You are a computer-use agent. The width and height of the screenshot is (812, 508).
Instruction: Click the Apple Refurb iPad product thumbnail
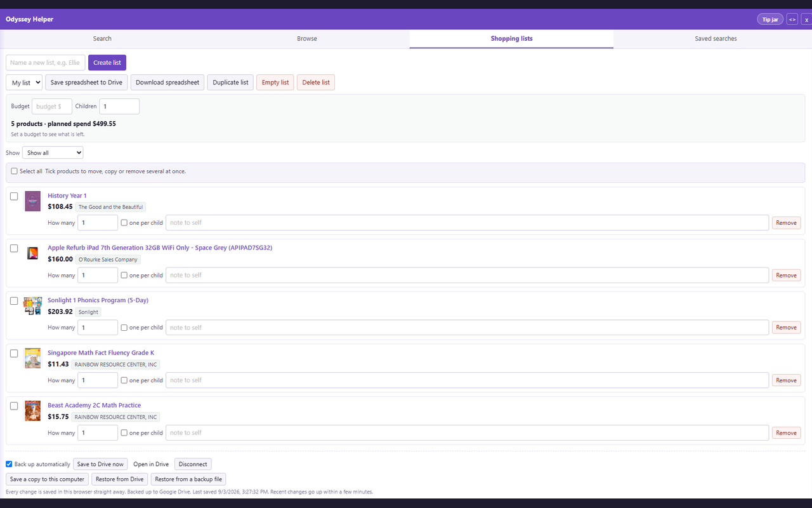[33, 253]
